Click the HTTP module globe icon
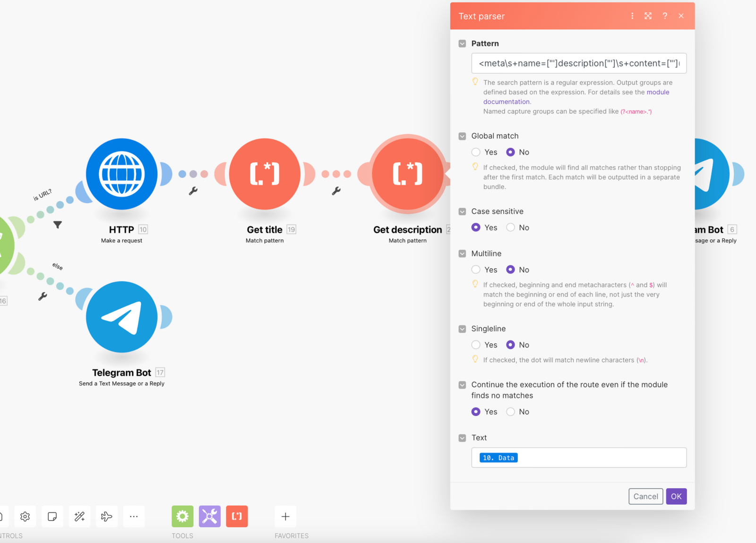Screen dimensions: 756x543 click(121, 174)
